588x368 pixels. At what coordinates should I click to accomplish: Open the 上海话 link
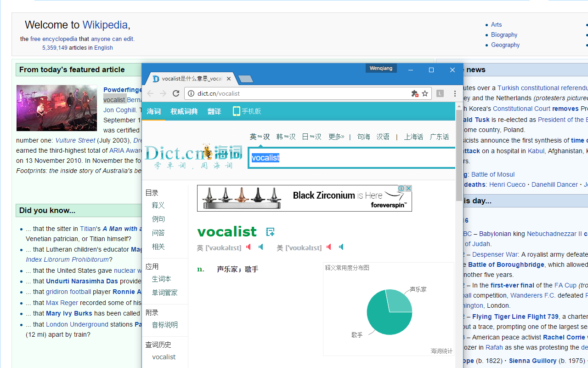coord(413,137)
